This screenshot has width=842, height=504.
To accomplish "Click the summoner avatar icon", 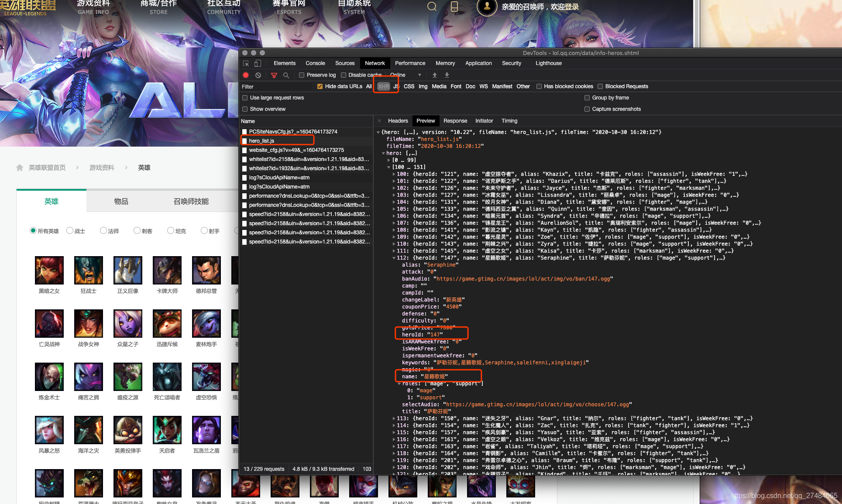I will tap(487, 7).
